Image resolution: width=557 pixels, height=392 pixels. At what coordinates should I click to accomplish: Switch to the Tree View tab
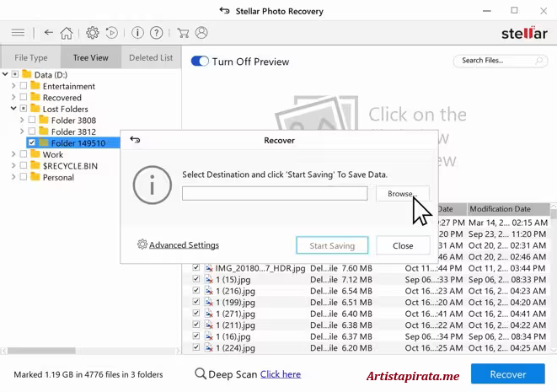click(x=90, y=57)
